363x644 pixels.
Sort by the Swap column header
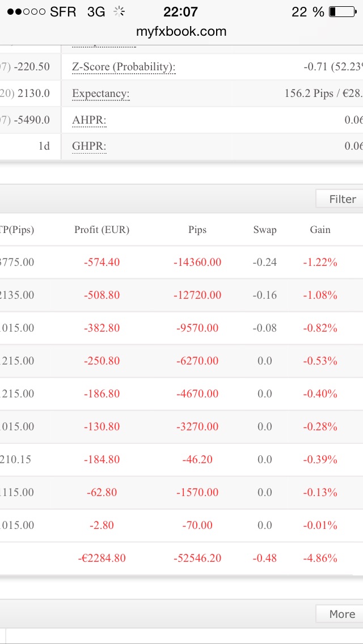tap(265, 230)
